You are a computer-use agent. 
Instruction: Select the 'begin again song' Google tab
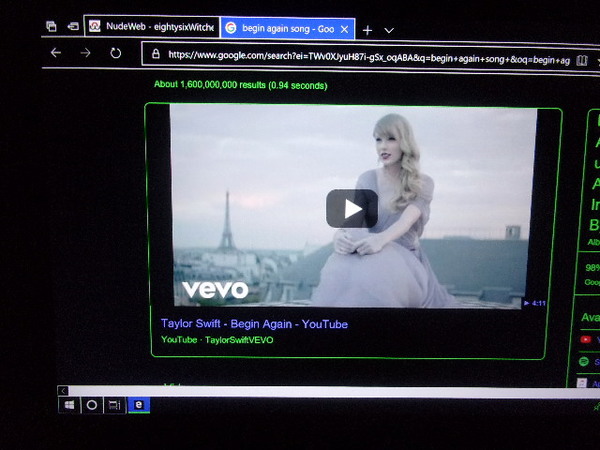280,29
